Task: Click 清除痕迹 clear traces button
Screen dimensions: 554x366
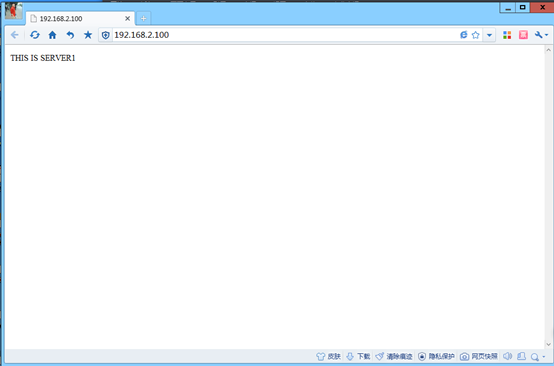Action: (394, 356)
